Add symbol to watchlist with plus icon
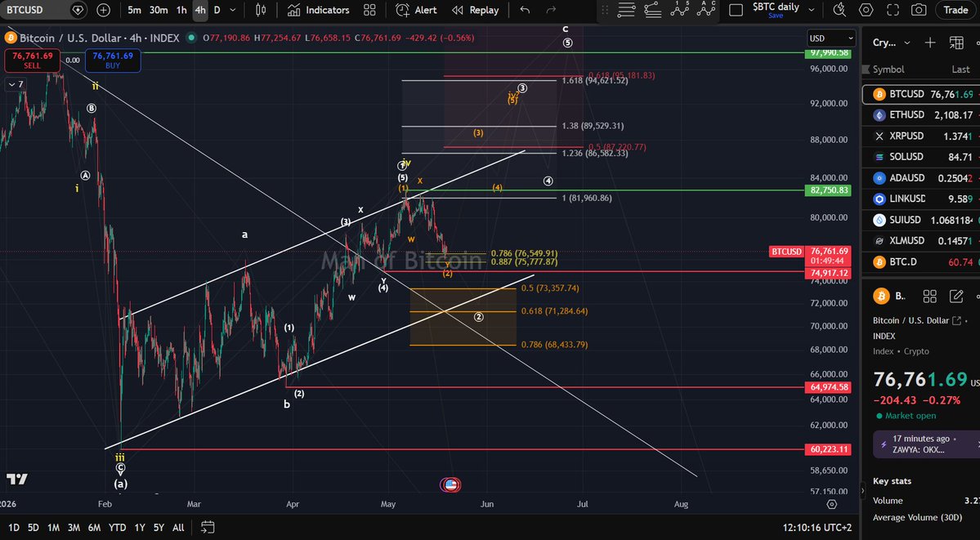The image size is (980, 540). coord(930,42)
